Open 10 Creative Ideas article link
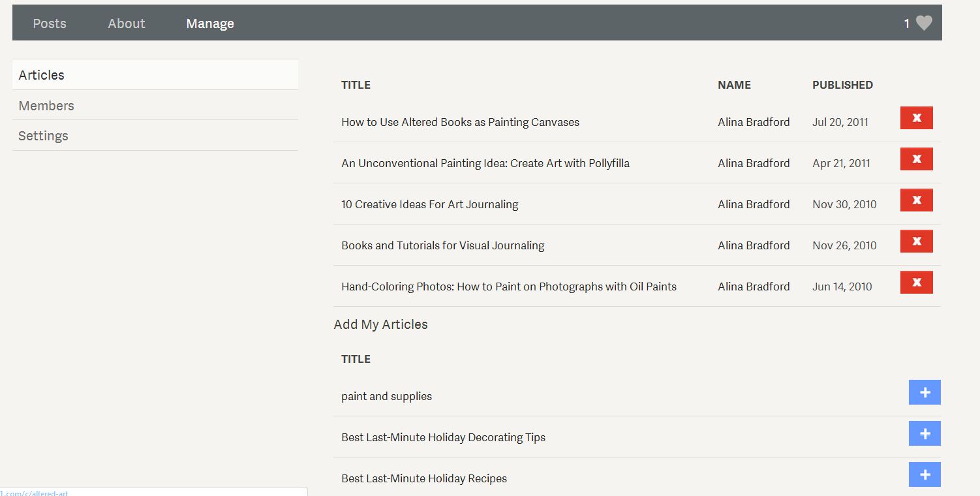The height and width of the screenshot is (496, 980). [429, 204]
